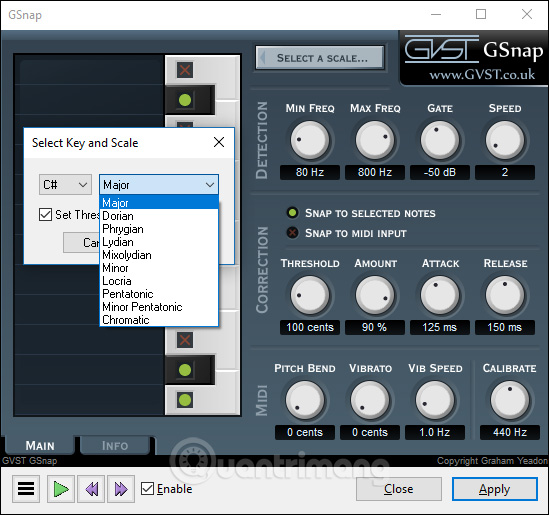The height and width of the screenshot is (515, 549).
Task: Click the 1.0 Hz vib speed value
Action: click(435, 432)
